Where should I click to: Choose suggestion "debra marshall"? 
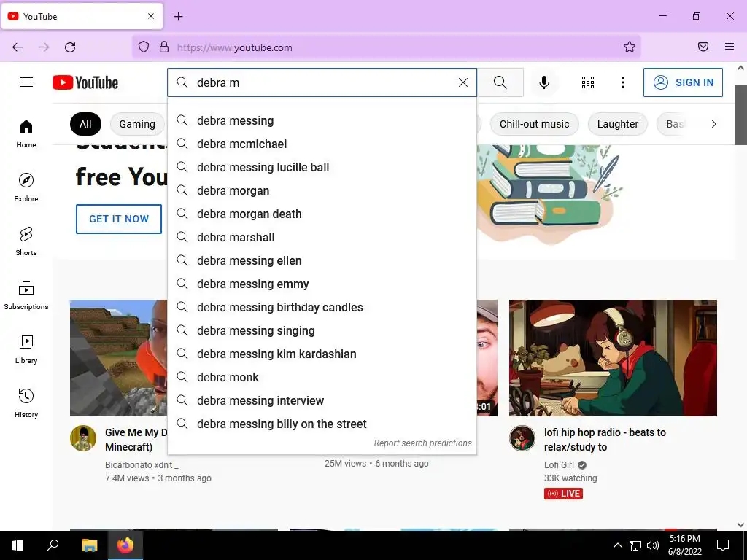click(322, 237)
